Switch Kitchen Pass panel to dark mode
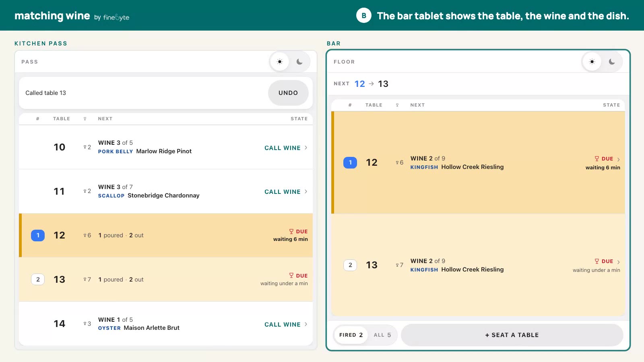 coord(299,62)
